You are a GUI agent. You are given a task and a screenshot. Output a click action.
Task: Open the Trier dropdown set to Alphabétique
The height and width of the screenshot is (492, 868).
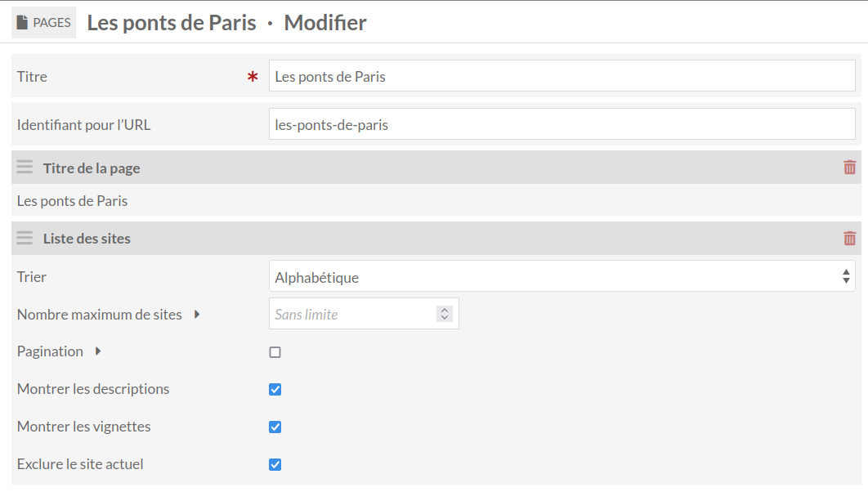(562, 276)
